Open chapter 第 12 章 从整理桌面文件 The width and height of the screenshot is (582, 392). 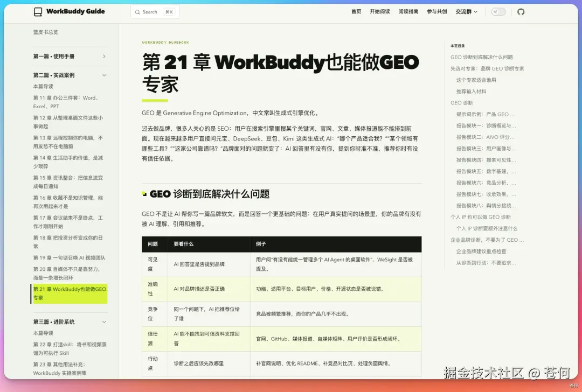pos(68,122)
